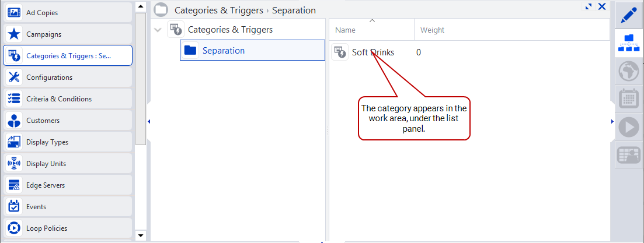Select the hierarchy folder view icon
644x243 pixels.
pyautogui.click(x=628, y=43)
